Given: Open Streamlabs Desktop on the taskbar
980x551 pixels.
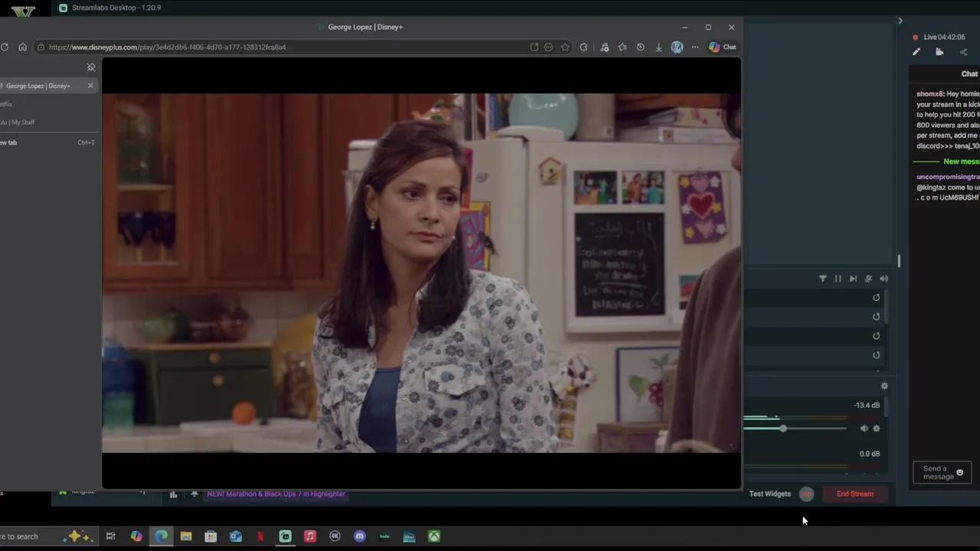Looking at the screenshot, I should pos(286,536).
